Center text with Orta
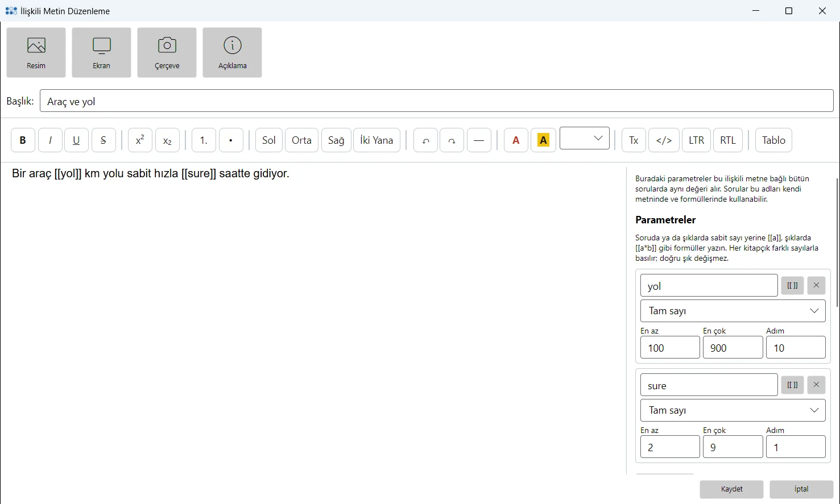Viewport: 840px width, 504px height. pos(301,140)
